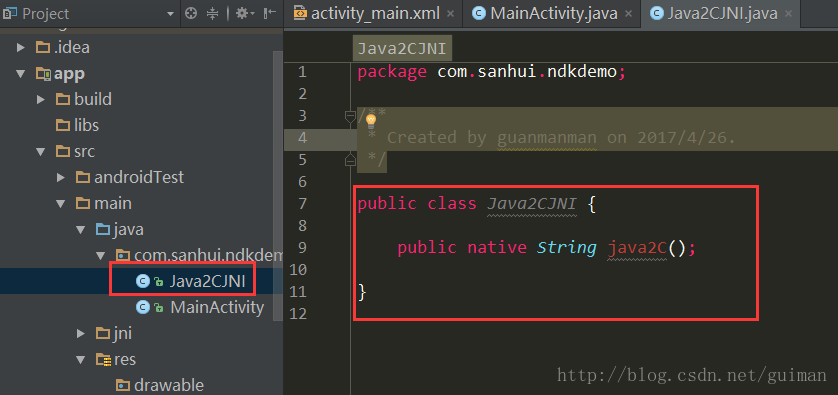Image resolution: width=838 pixels, height=395 pixels.
Task: Click line number 7 in the gutter
Action: pyautogui.click(x=302, y=204)
